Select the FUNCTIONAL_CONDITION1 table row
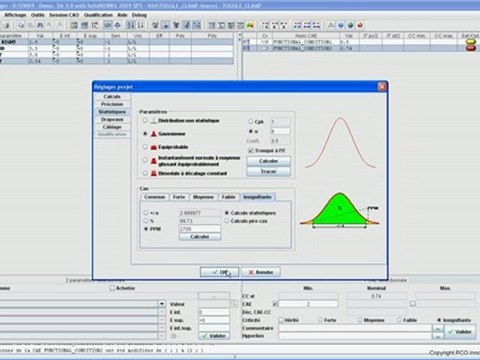Screen dimensions: 480x360 click(x=361, y=42)
